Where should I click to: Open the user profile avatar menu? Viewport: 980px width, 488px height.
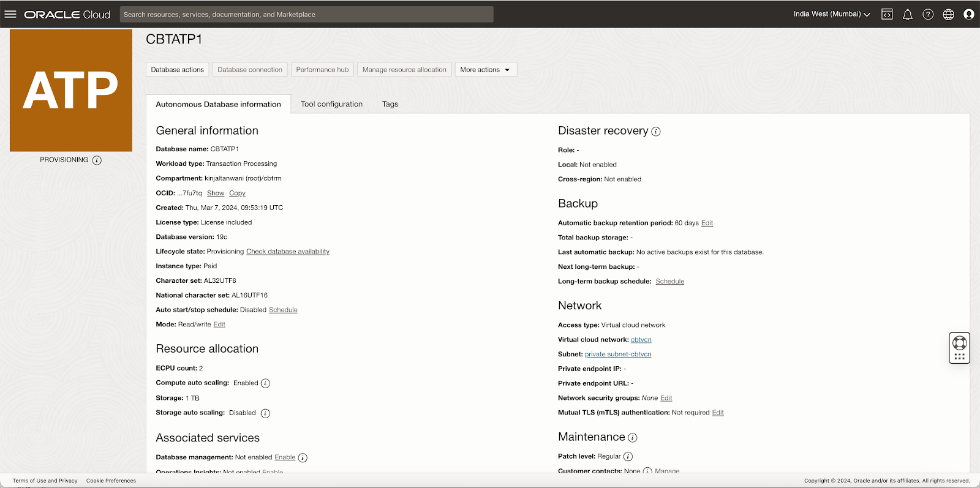click(x=968, y=14)
